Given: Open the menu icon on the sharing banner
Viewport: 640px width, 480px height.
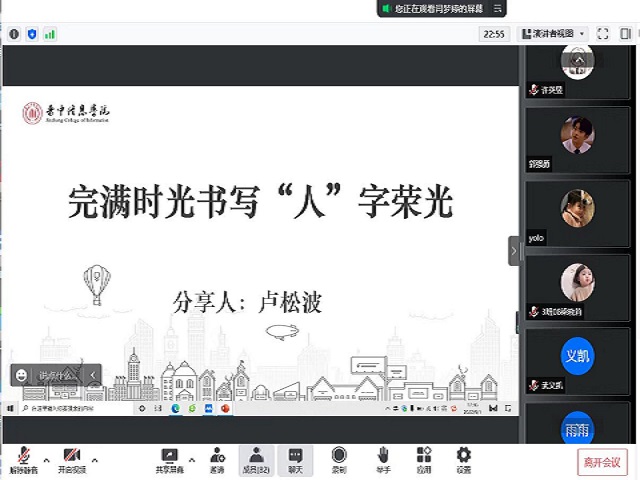Looking at the screenshot, I should click(498, 8).
